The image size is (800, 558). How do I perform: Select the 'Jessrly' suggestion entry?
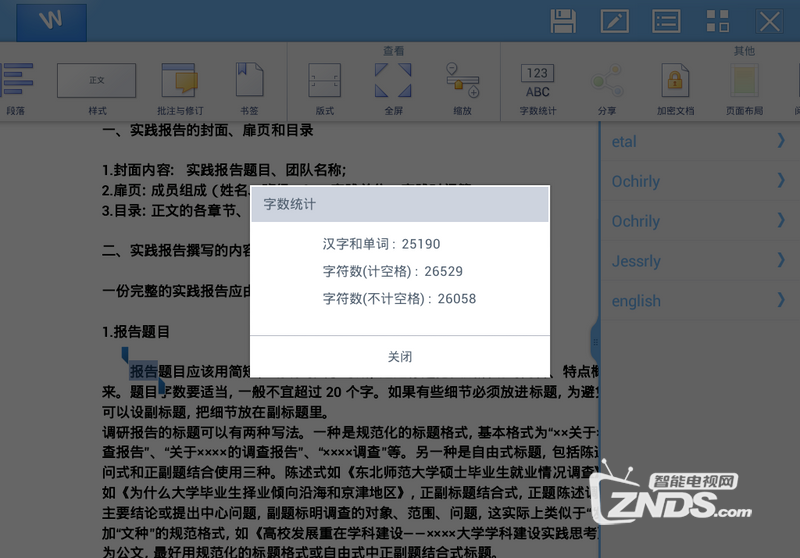click(700, 261)
